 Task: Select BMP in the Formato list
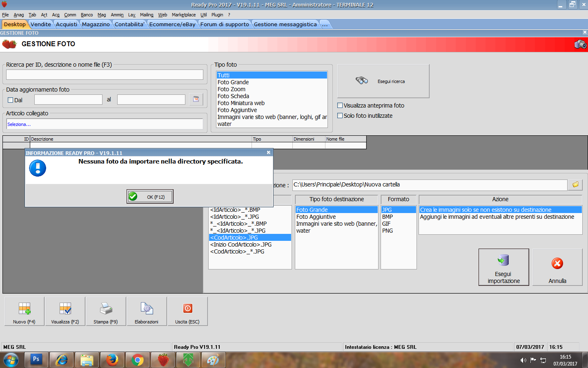399,217
